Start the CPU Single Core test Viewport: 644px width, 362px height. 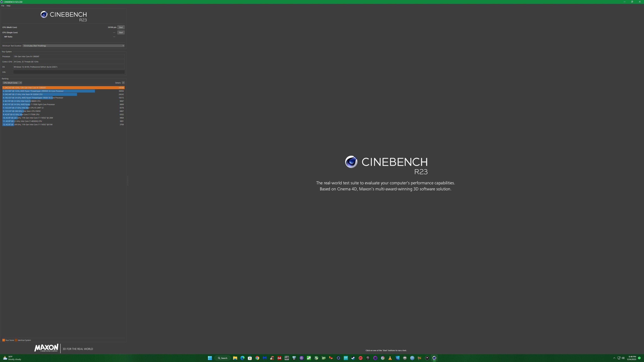point(121,32)
